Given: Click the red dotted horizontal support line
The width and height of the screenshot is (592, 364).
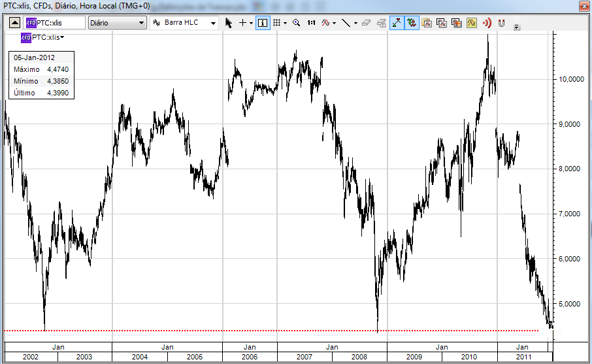Looking at the screenshot, I should point(271,331).
